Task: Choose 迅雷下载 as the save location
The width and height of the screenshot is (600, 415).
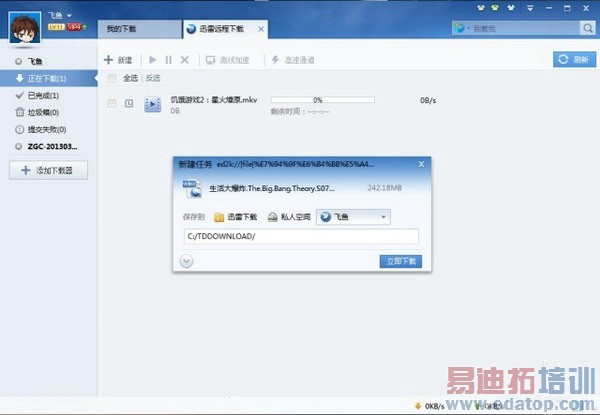Action: pos(235,217)
